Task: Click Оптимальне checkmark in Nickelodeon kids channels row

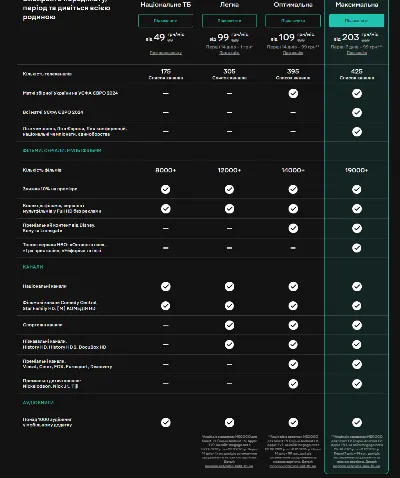Action: [x=293, y=384]
